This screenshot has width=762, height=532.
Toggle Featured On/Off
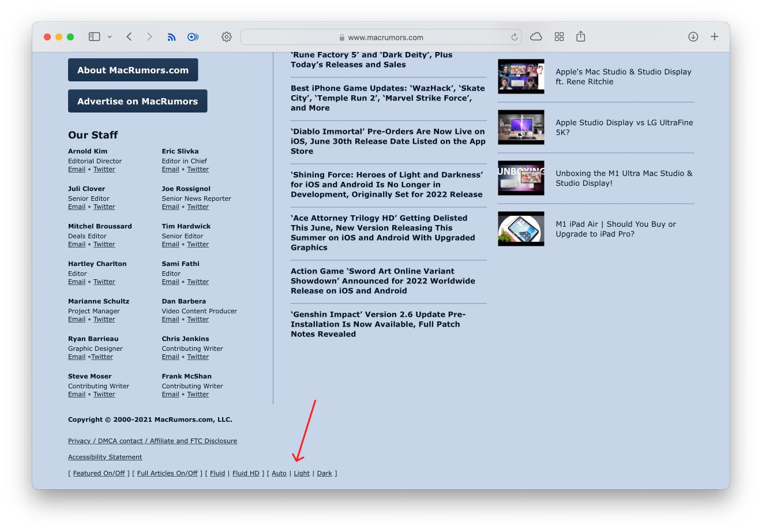point(99,473)
